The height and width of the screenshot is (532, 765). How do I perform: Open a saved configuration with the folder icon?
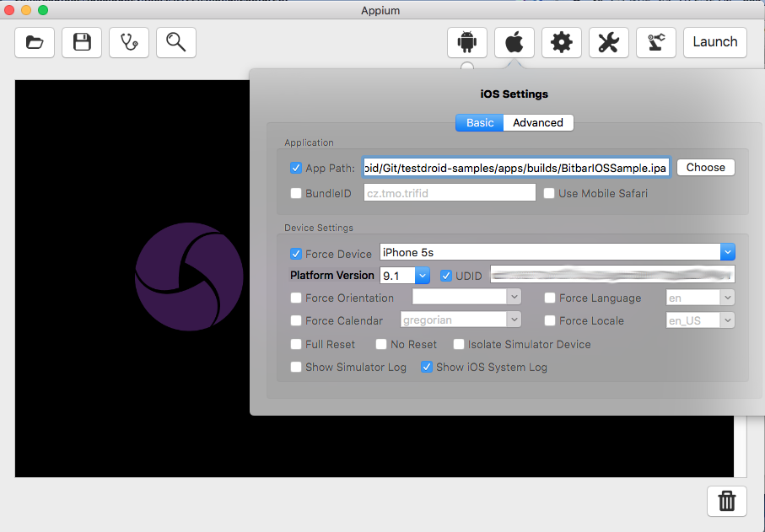(35, 43)
